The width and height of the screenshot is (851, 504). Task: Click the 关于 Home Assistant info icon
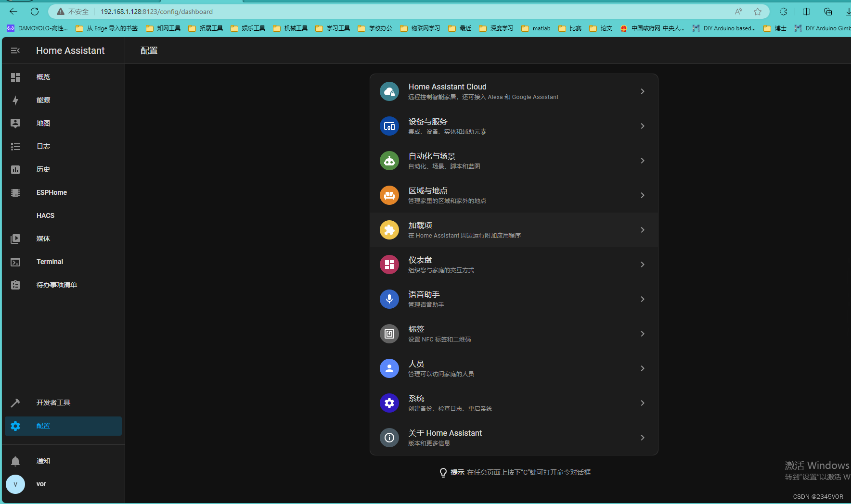click(389, 438)
